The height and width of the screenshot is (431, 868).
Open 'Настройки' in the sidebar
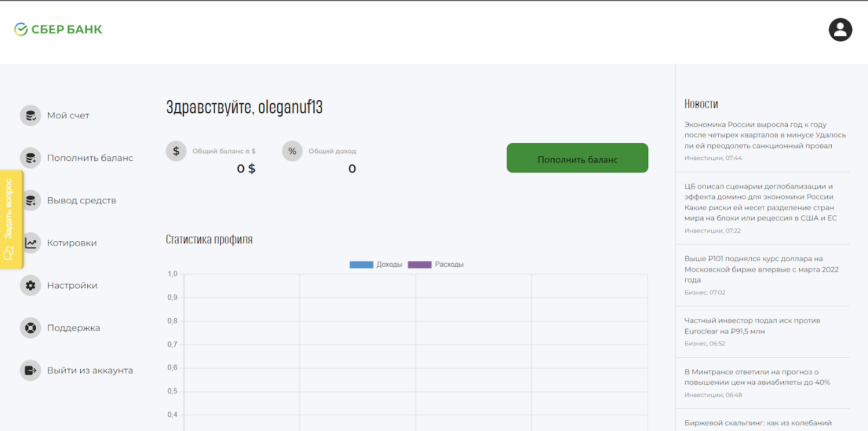click(x=72, y=285)
